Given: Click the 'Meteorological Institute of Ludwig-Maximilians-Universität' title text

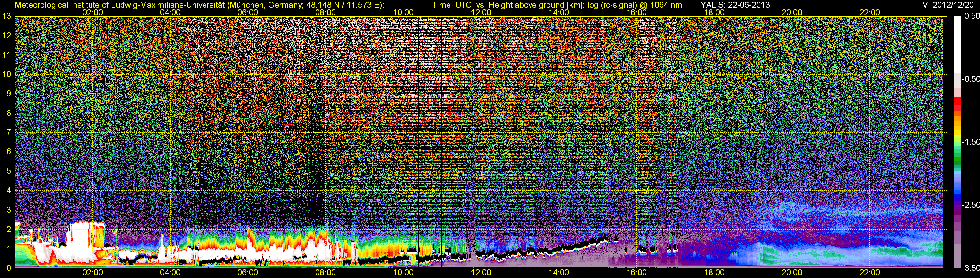Looking at the screenshot, I should click(120, 5).
